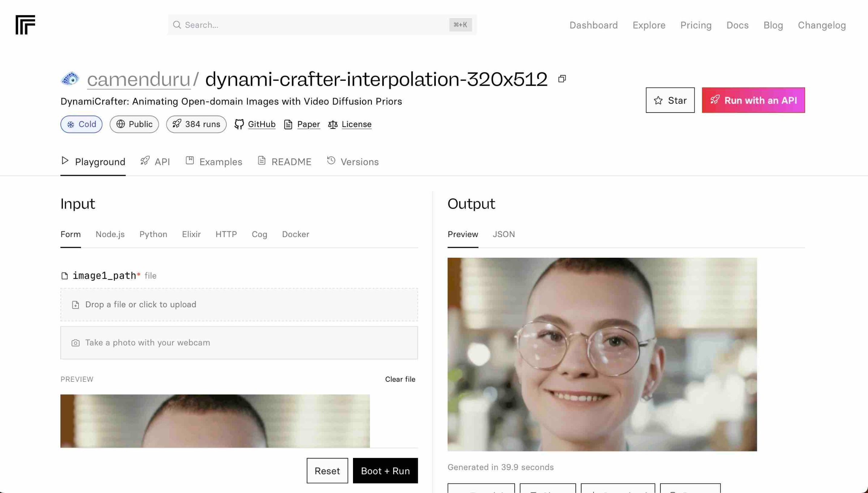Viewport: 868px width, 493px height.
Task: Click the 384 runs badge
Action: [196, 124]
